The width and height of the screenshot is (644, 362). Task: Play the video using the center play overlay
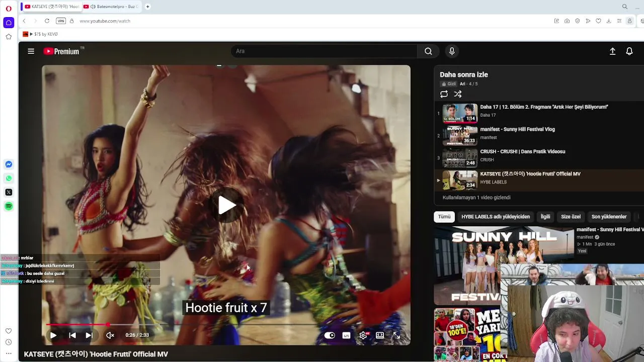226,205
